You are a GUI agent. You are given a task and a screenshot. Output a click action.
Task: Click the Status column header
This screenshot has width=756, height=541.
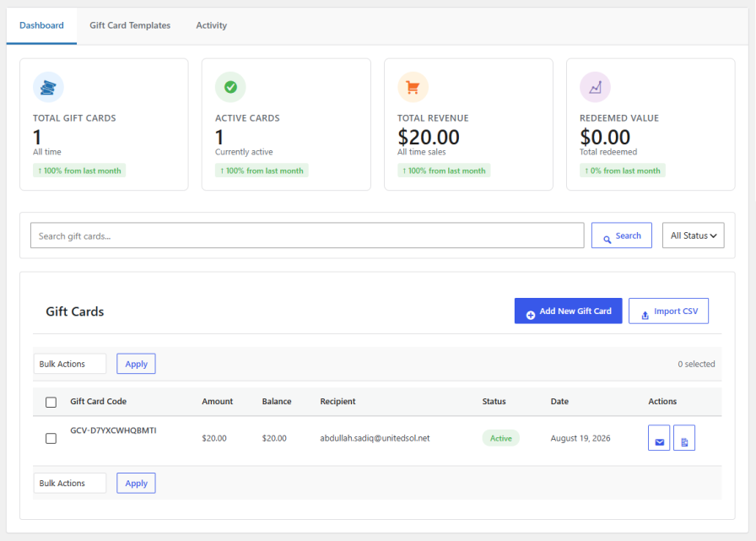[494, 402]
